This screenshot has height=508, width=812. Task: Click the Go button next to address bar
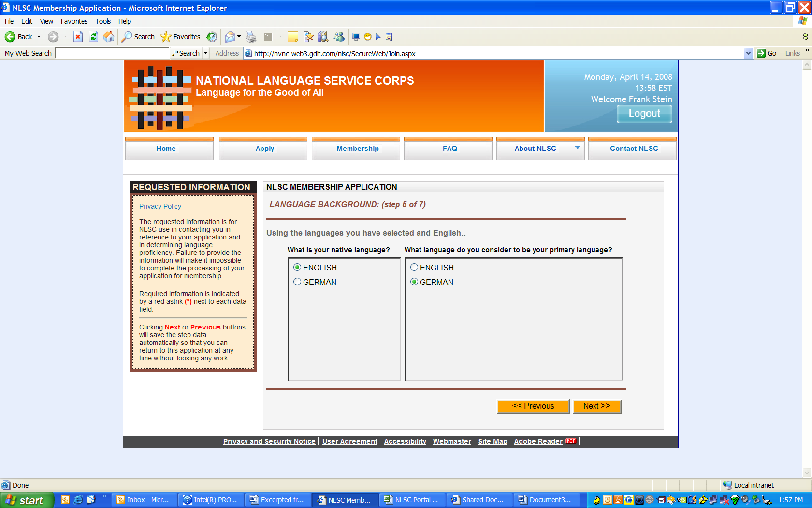[767, 53]
